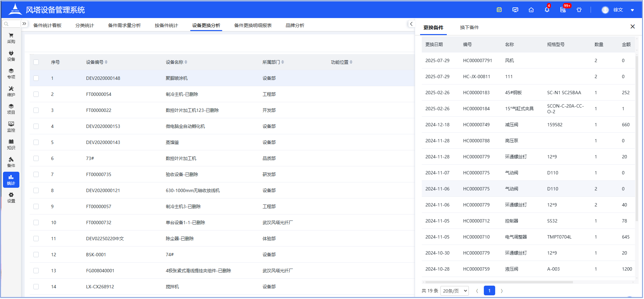Go to home via house icon
This screenshot has height=299, width=644.
531,10
